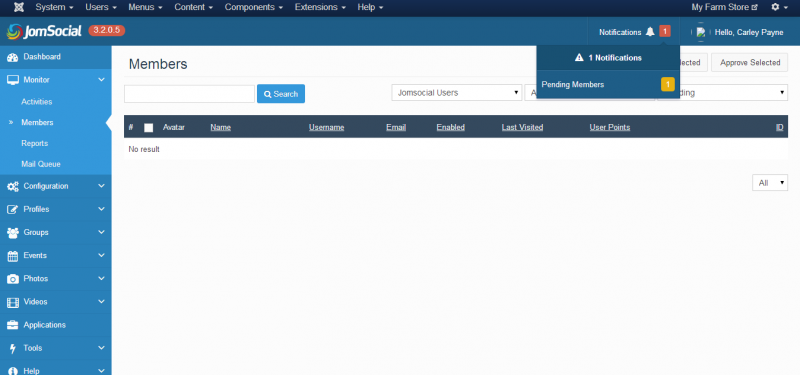Click the Photos camera icon
Screen dimensions: 800x375
coord(13,279)
